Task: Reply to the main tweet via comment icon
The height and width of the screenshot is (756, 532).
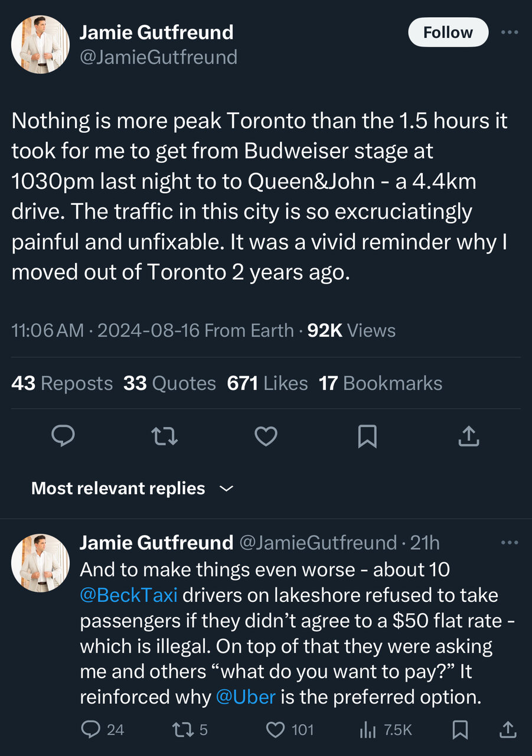Action: (63, 436)
